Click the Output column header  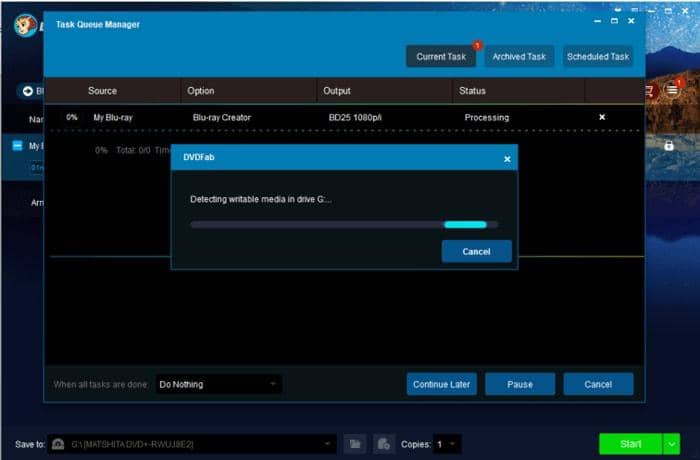point(337,91)
